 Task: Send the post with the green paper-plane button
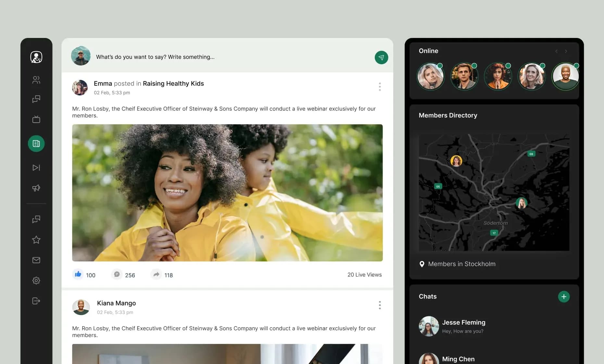381,57
